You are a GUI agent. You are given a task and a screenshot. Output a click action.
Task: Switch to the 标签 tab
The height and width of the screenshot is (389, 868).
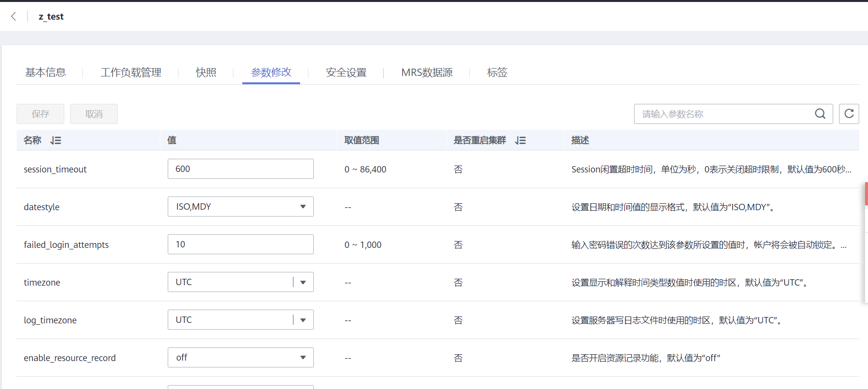(497, 73)
